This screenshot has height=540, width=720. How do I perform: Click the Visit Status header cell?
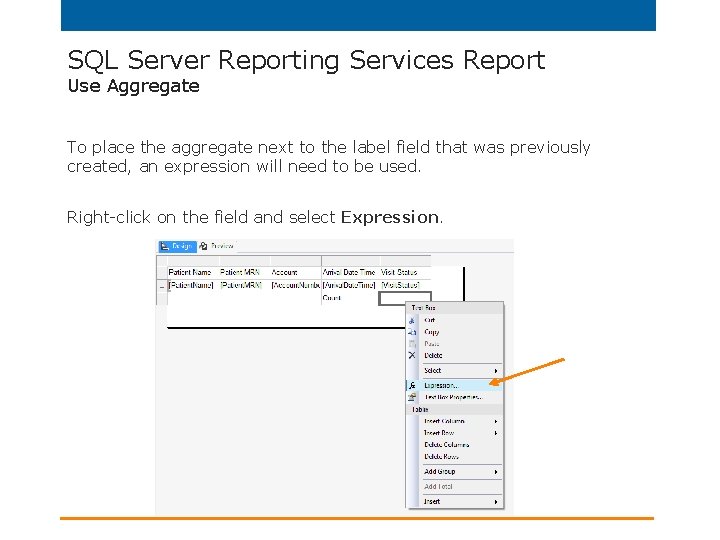[405, 272]
